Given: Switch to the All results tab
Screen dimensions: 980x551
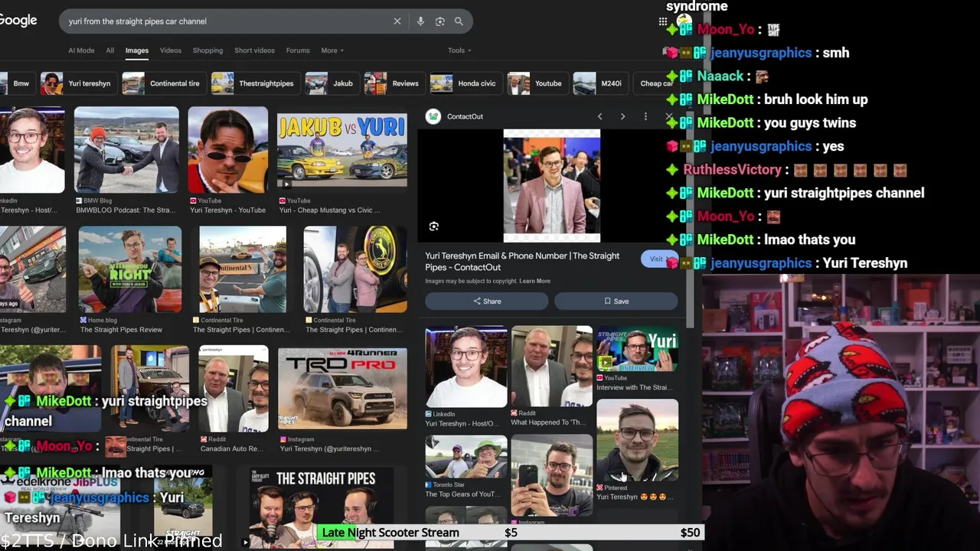Looking at the screenshot, I should 110,51.
